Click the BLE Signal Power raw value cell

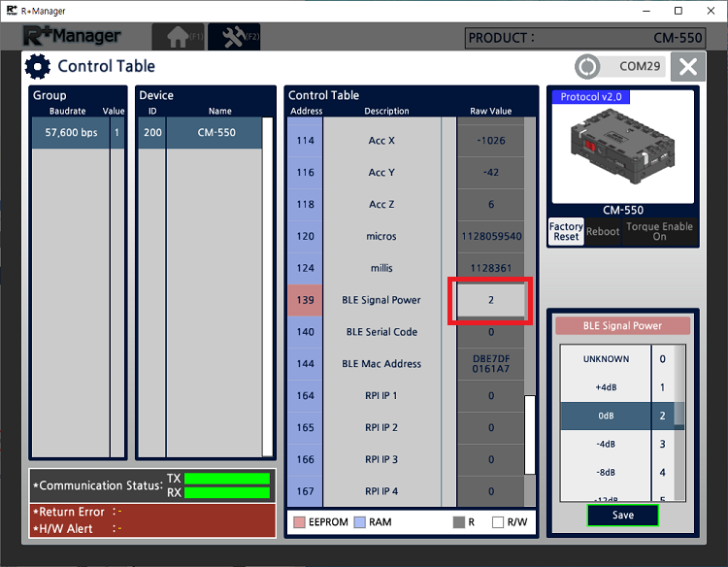490,301
